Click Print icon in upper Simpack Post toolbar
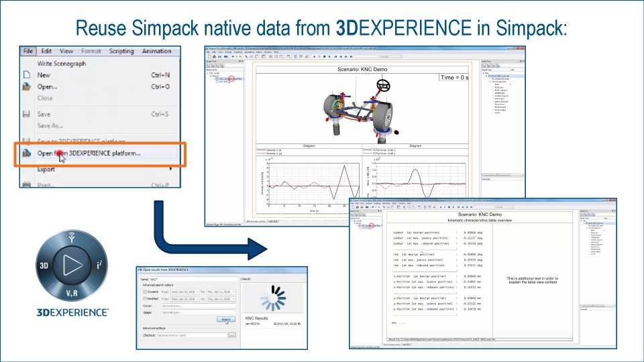The width and height of the screenshot is (644, 362). pos(226,56)
